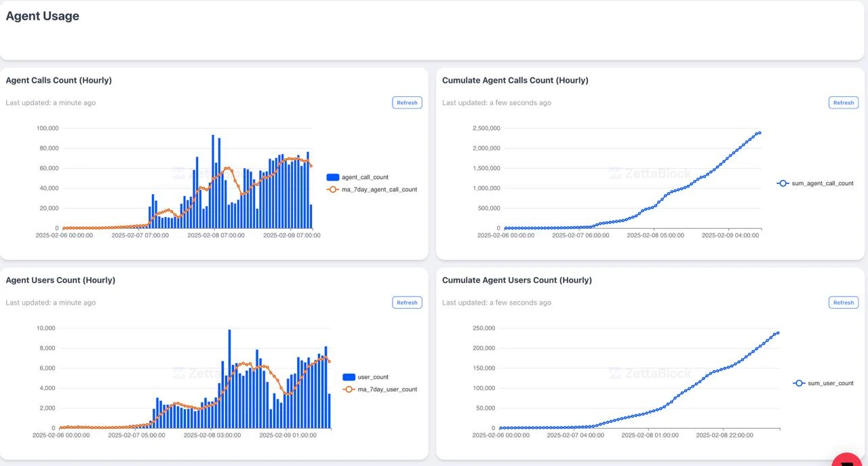This screenshot has width=868, height=466.
Task: Click the Agent Usage page heading
Action: [x=43, y=16]
